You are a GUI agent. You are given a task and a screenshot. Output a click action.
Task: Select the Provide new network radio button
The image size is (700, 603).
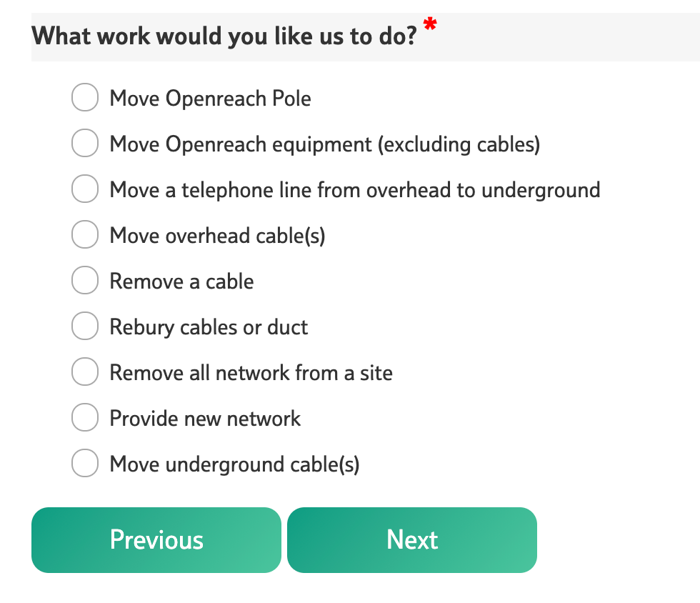pyautogui.click(x=84, y=418)
